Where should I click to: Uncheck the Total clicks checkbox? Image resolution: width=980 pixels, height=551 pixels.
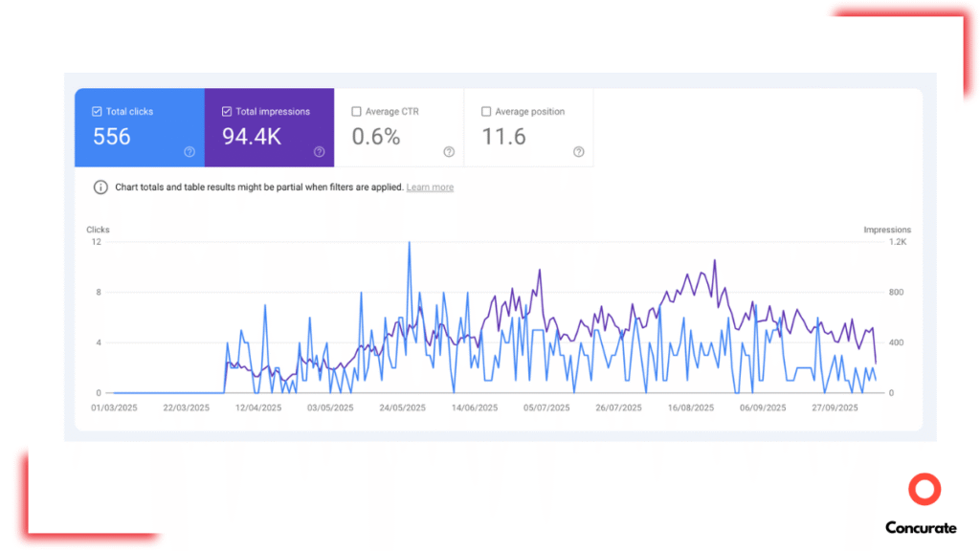97,112
